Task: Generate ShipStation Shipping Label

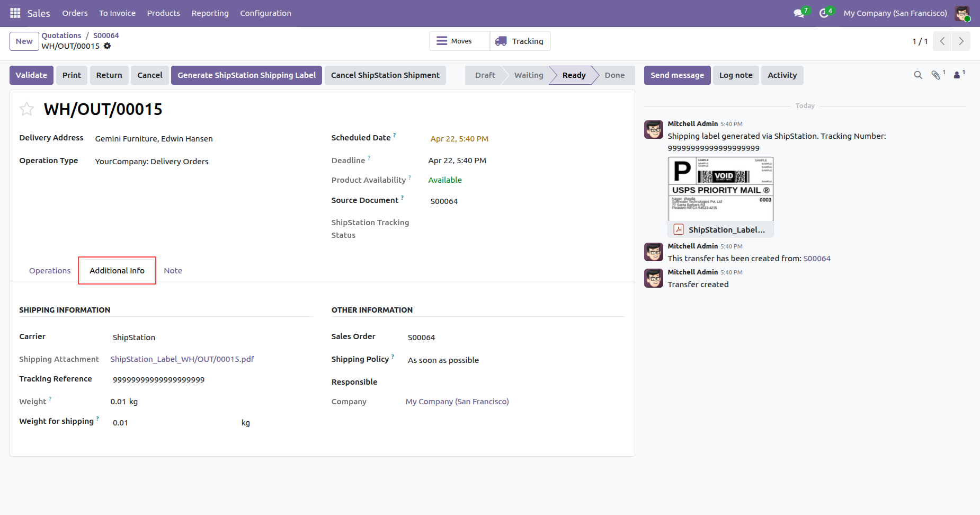Action: [x=246, y=75]
